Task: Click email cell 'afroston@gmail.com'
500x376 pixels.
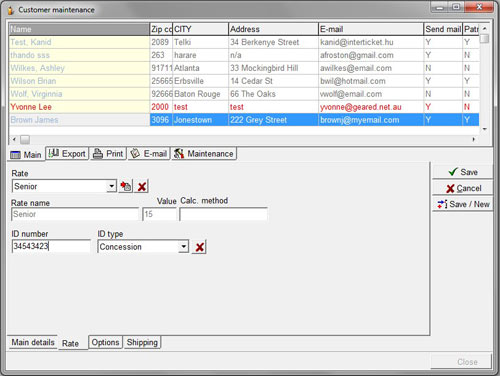Action: 371,55
